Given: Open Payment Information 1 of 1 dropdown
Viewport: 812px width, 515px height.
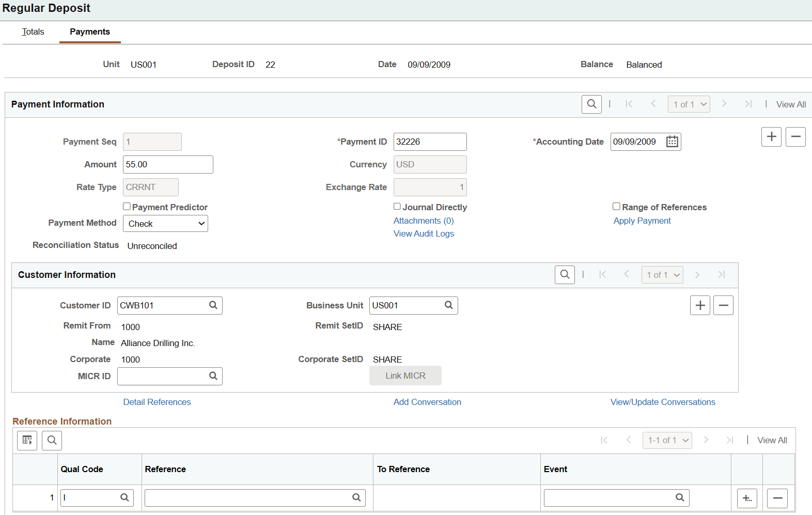Looking at the screenshot, I should [x=689, y=104].
